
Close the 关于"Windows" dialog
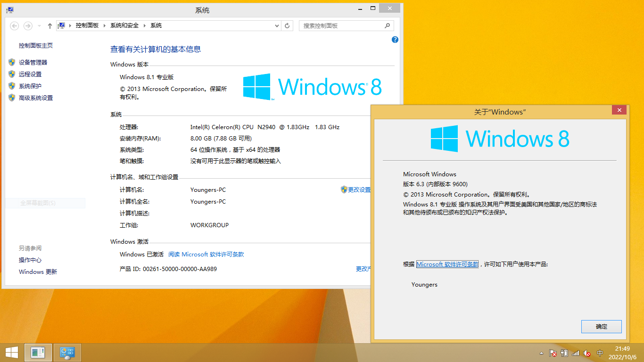point(619,110)
